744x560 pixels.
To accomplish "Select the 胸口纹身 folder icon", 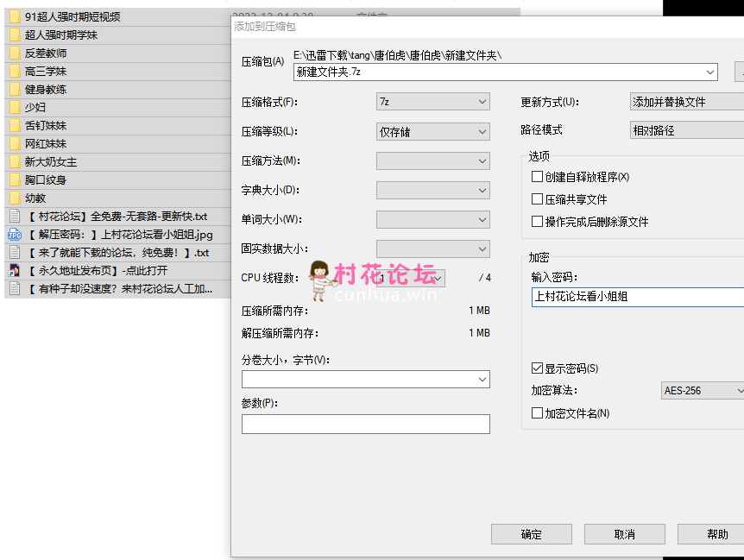I will [15, 180].
